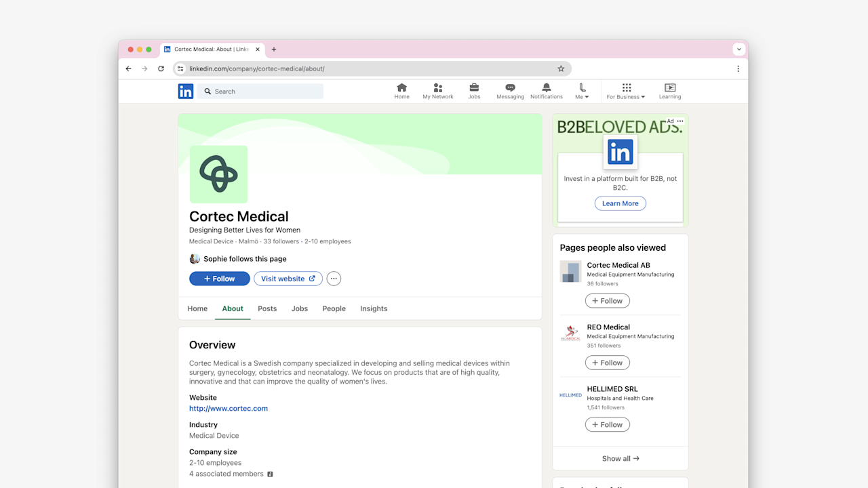Click the 2-10 employees link in header
Screen dimensions: 868x488
coord(328,241)
